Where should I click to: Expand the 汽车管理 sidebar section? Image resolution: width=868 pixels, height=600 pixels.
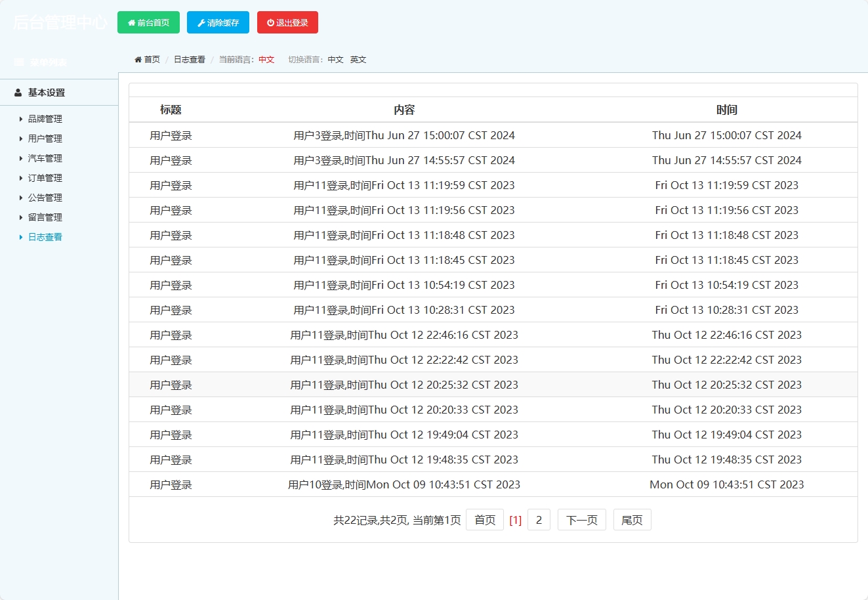pos(45,158)
